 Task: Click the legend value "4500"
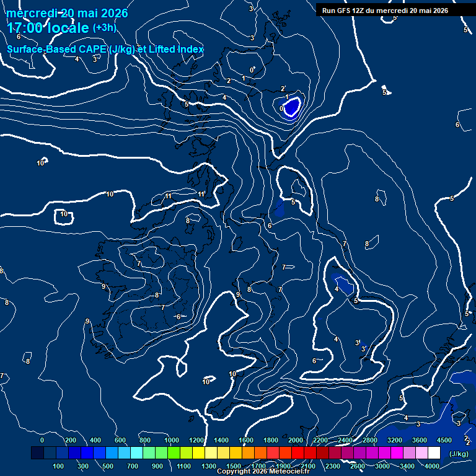[444, 440]
